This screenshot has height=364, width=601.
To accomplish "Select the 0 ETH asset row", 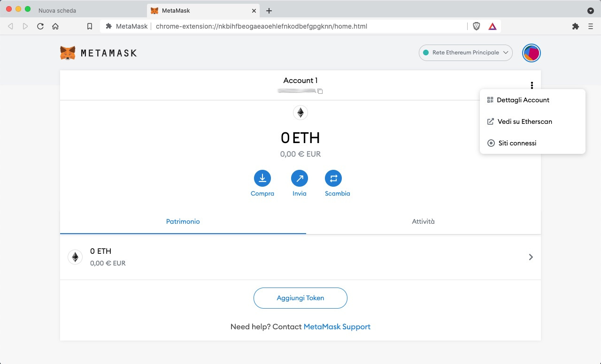I will coord(300,257).
